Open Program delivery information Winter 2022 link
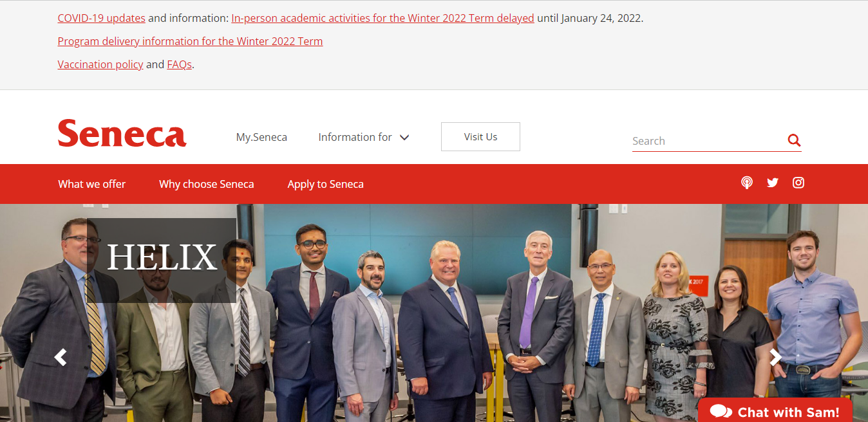 pyautogui.click(x=190, y=41)
